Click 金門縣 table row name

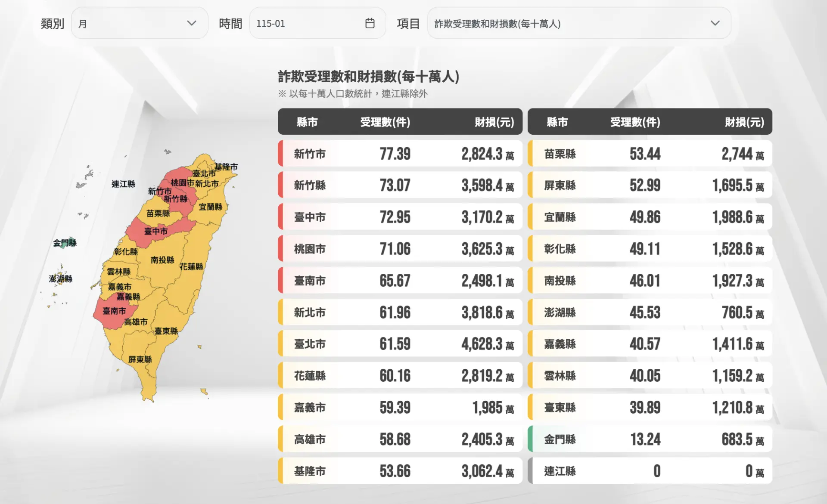click(x=560, y=439)
